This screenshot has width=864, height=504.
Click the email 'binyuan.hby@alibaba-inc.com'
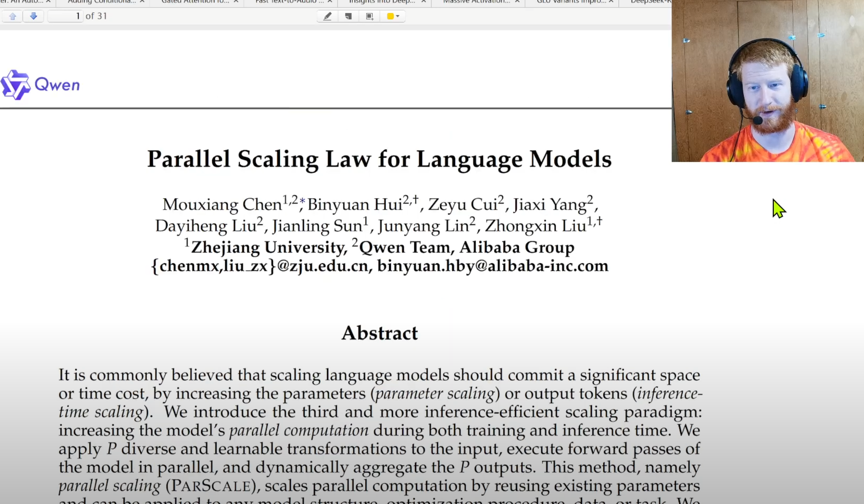493,266
